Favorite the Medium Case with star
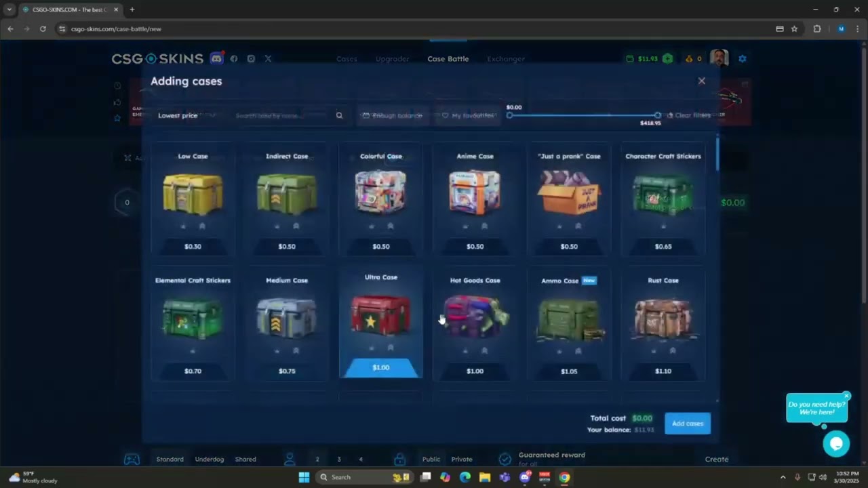Viewport: 868px width, 488px height. 277,351
